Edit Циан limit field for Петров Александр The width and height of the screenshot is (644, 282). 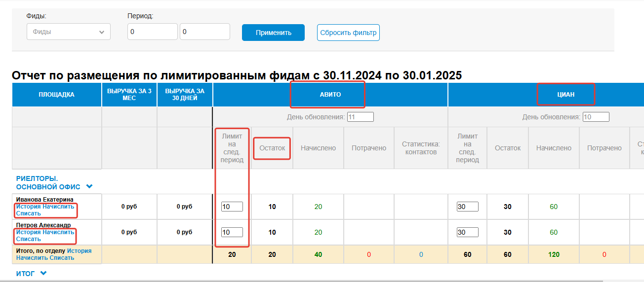(467, 232)
